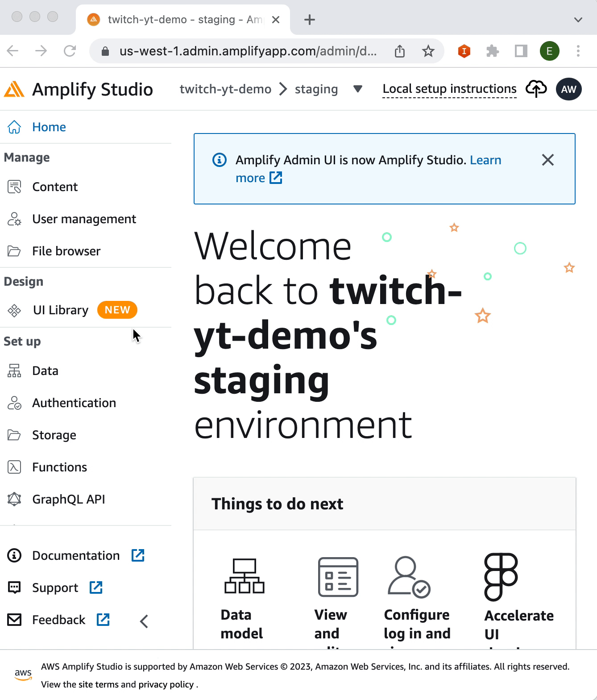
Task: Open Configure log in and sign-up card
Action: [417, 602]
